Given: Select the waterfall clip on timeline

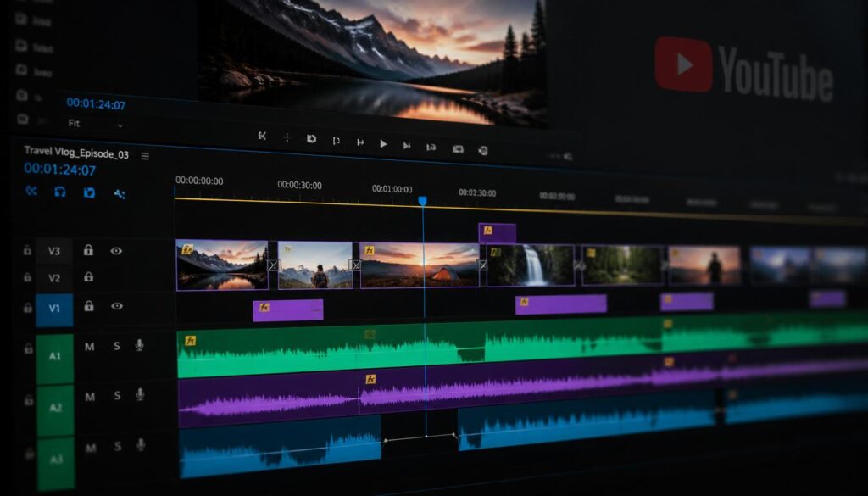Looking at the screenshot, I should point(531,265).
